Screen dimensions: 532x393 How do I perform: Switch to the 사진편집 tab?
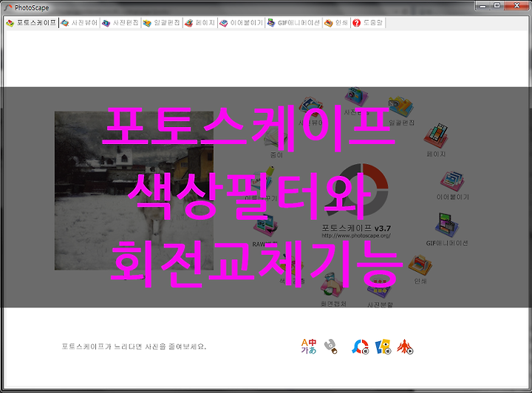point(120,23)
